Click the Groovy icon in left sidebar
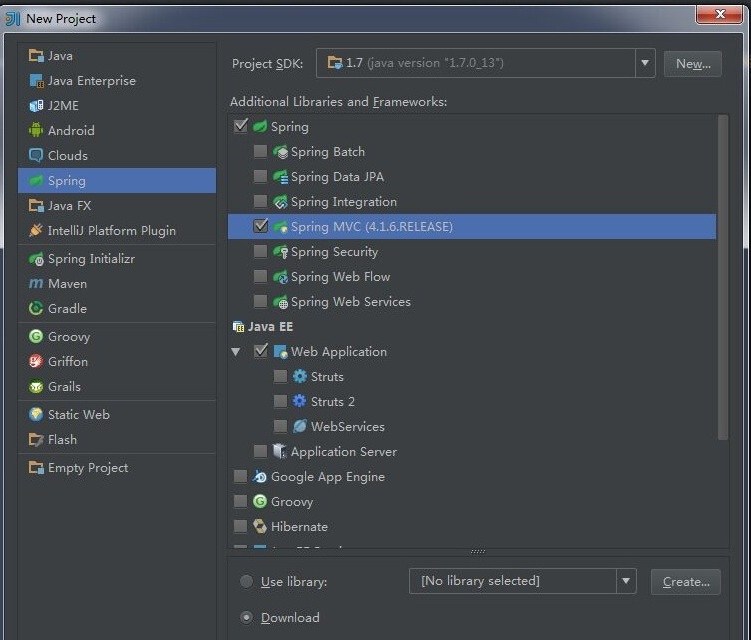 point(36,336)
